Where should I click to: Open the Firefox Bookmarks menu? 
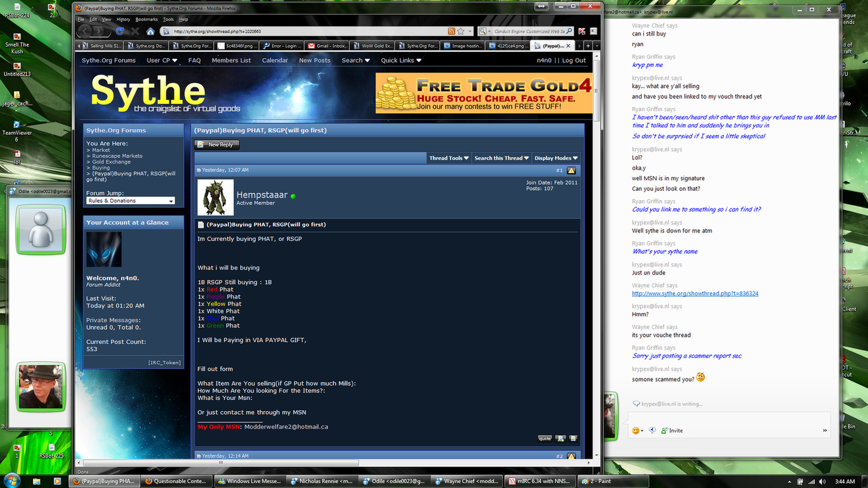[146, 19]
